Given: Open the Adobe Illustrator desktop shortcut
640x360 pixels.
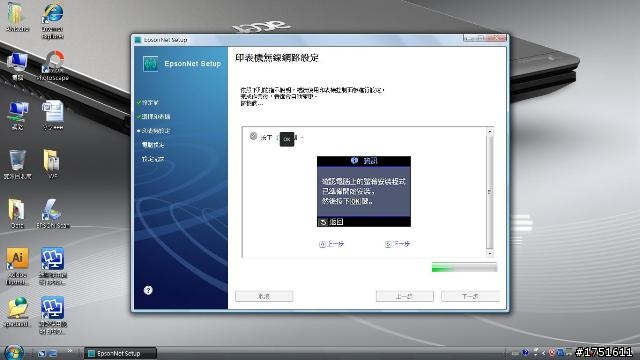Looking at the screenshot, I should pyautogui.click(x=17, y=266).
